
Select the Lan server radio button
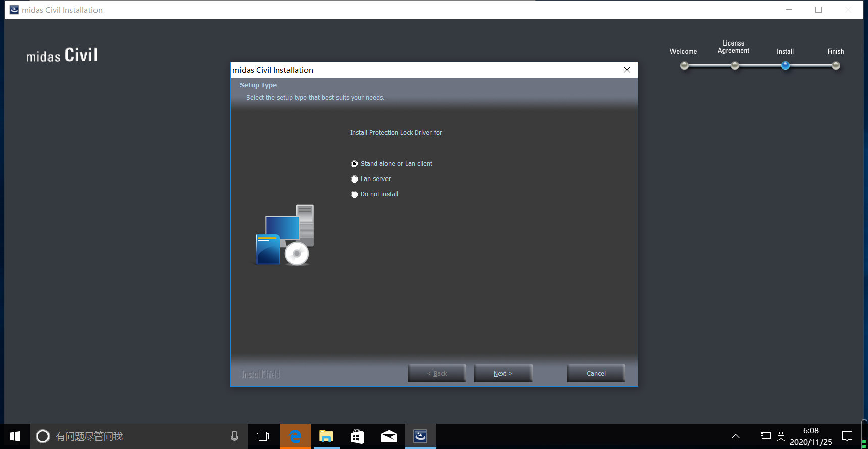(x=354, y=179)
